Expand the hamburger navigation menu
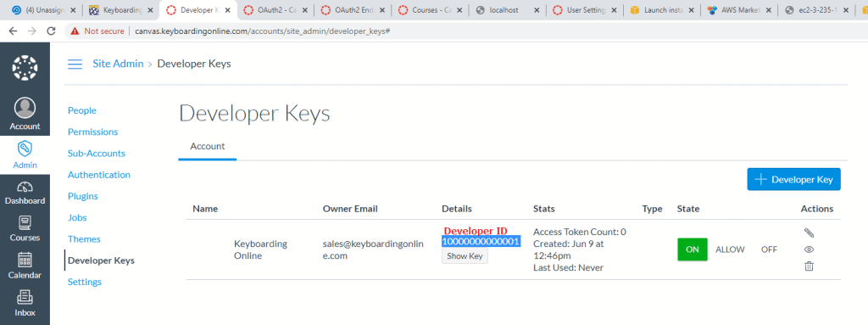868x325 pixels. 75,64
